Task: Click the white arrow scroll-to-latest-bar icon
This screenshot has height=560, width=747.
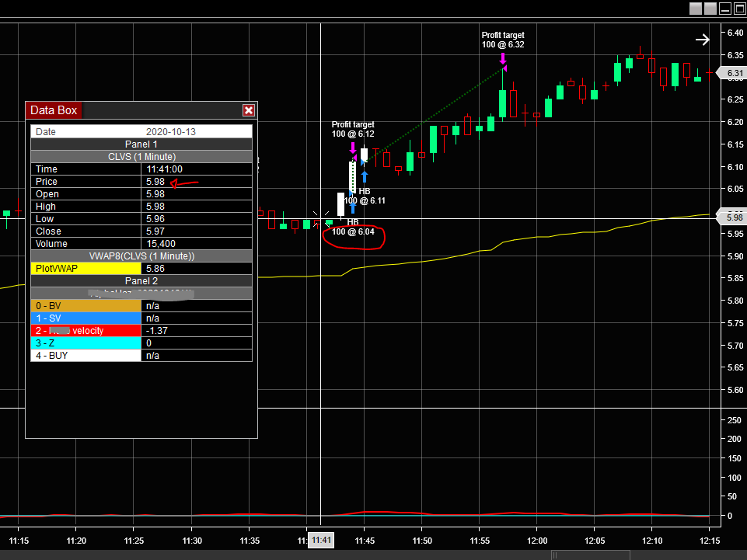Action: pos(702,40)
